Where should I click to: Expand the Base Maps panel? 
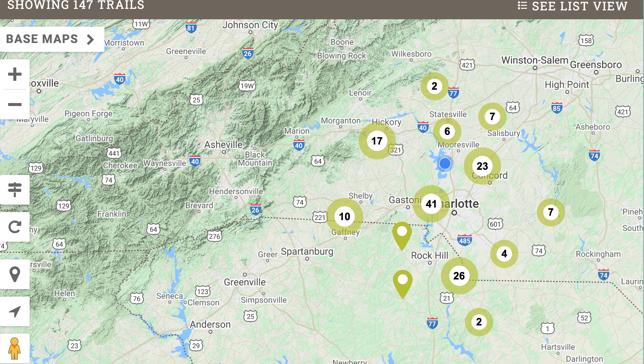pos(52,39)
